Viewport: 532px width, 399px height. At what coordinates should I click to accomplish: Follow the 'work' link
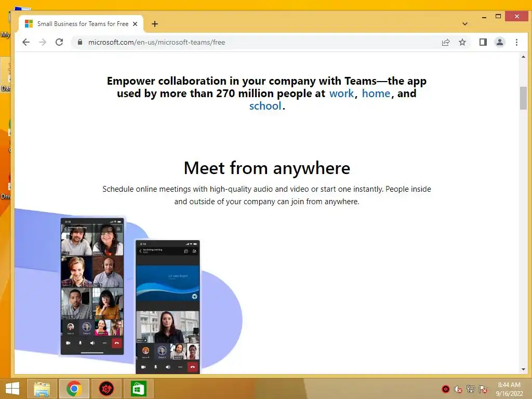coord(341,94)
